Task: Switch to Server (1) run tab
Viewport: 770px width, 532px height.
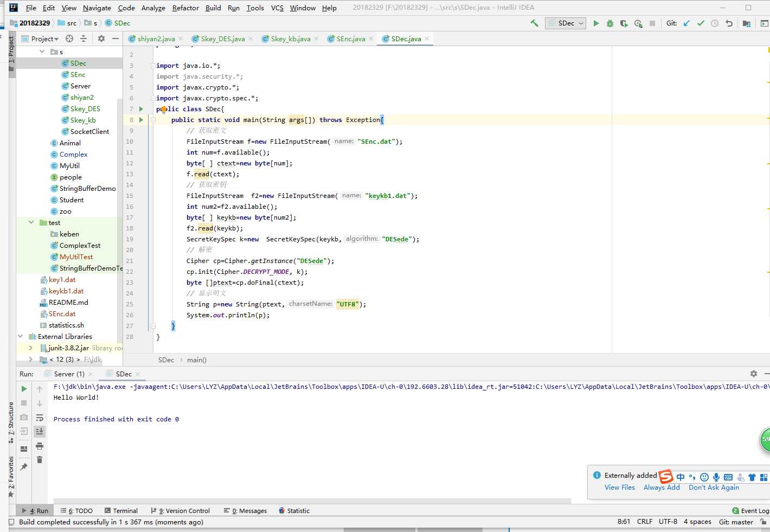Action: pyautogui.click(x=69, y=374)
